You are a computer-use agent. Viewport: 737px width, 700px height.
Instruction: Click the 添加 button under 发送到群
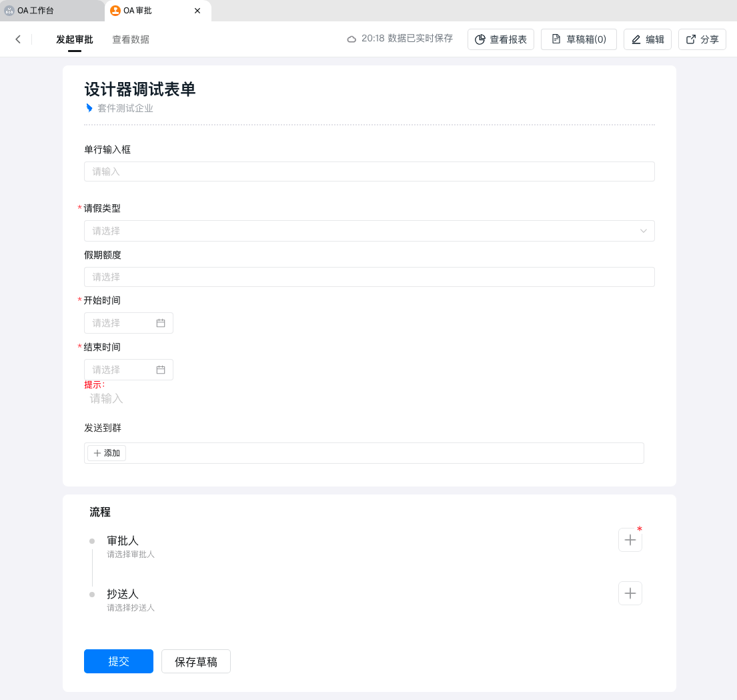click(x=107, y=453)
